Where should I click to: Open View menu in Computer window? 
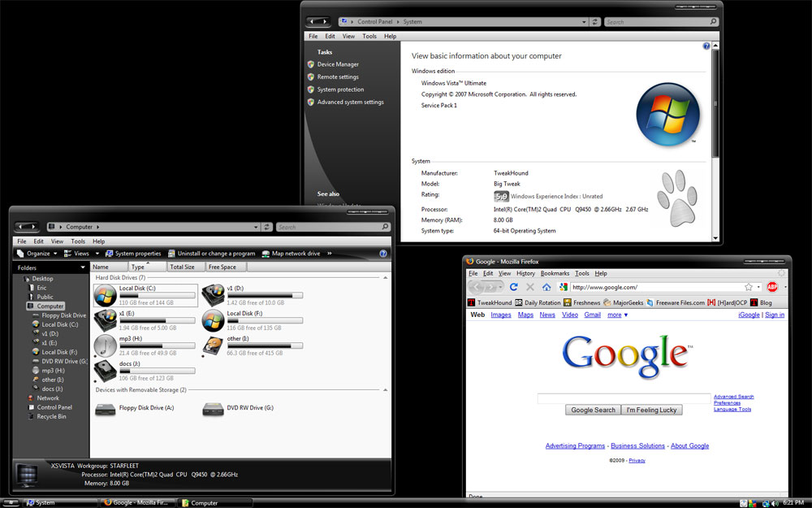click(57, 241)
